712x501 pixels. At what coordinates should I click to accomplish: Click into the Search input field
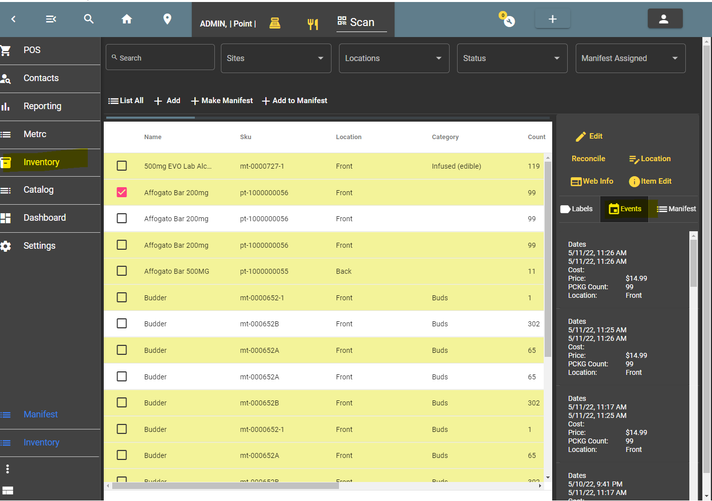(x=160, y=58)
